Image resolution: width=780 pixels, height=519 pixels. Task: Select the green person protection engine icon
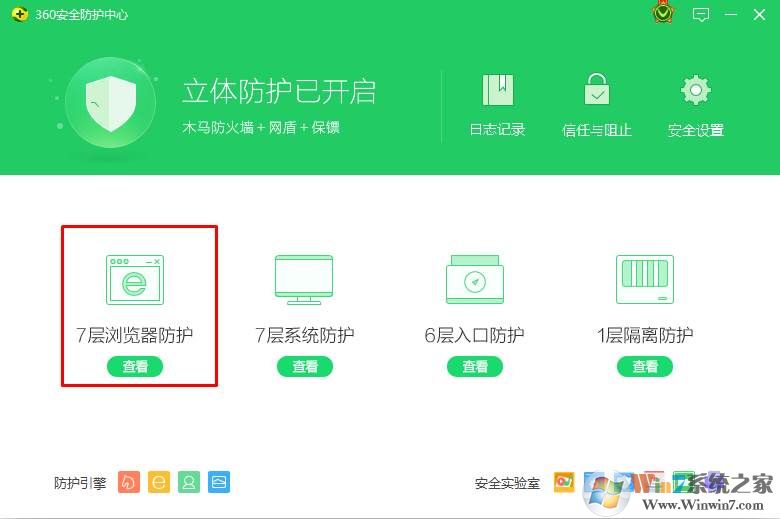[x=189, y=482]
